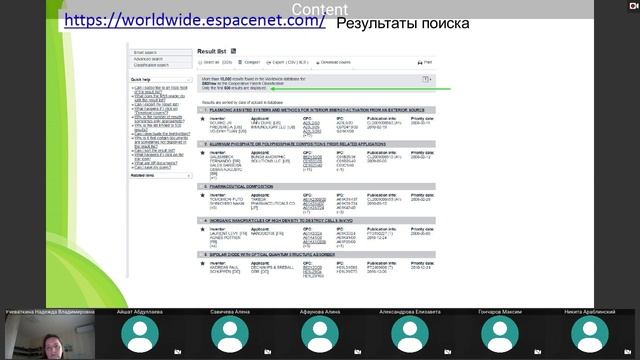Expand the Related links panel
The image size is (640, 360).
(x=189, y=176)
